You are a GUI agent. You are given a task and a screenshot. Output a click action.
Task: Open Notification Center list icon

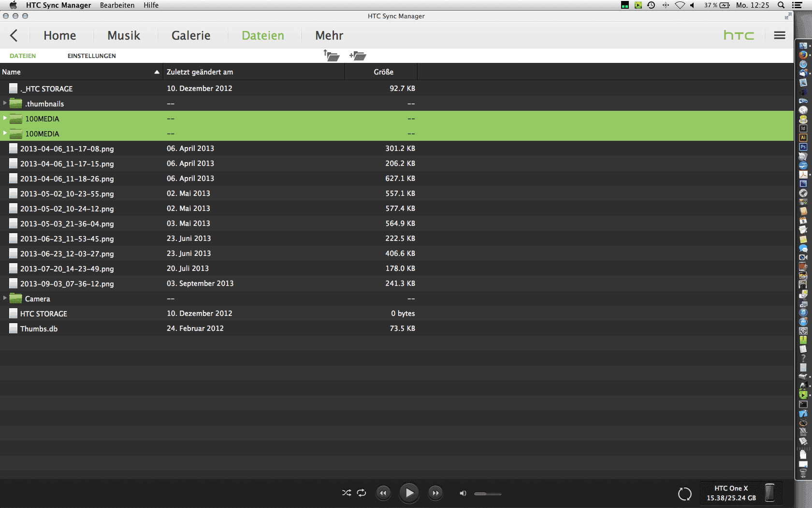click(x=797, y=5)
